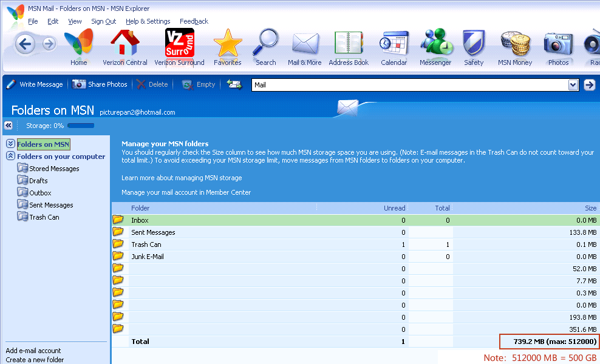The image size is (600, 364).
Task: Go forward with the Forward arrow button
Action: 49,44
